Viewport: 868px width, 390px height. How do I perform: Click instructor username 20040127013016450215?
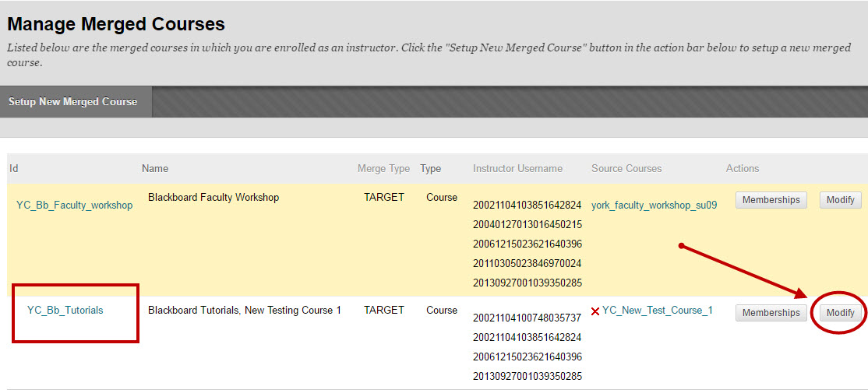(527, 225)
